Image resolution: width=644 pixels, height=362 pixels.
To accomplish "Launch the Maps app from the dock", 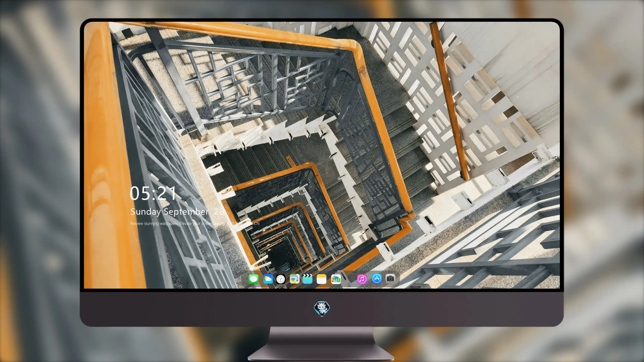I will (294, 279).
